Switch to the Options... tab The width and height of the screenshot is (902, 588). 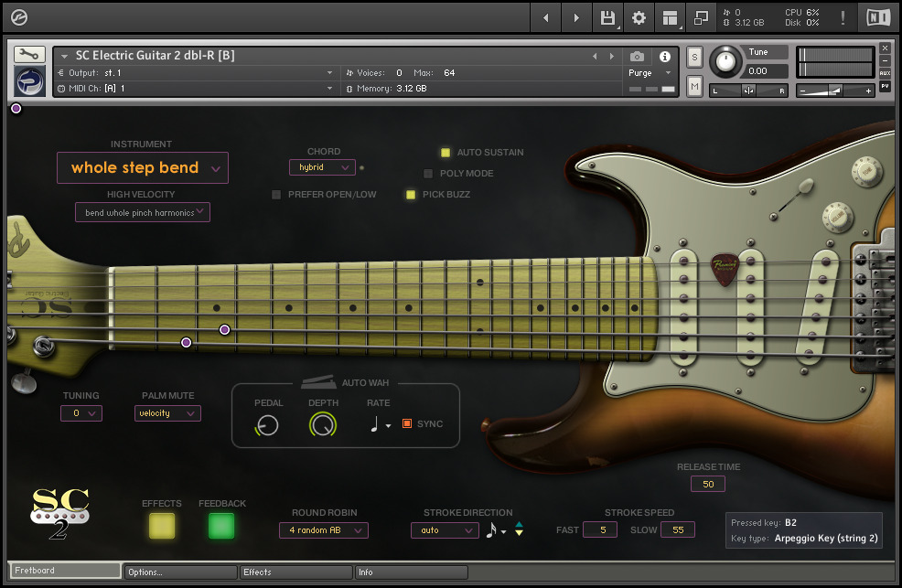180,572
